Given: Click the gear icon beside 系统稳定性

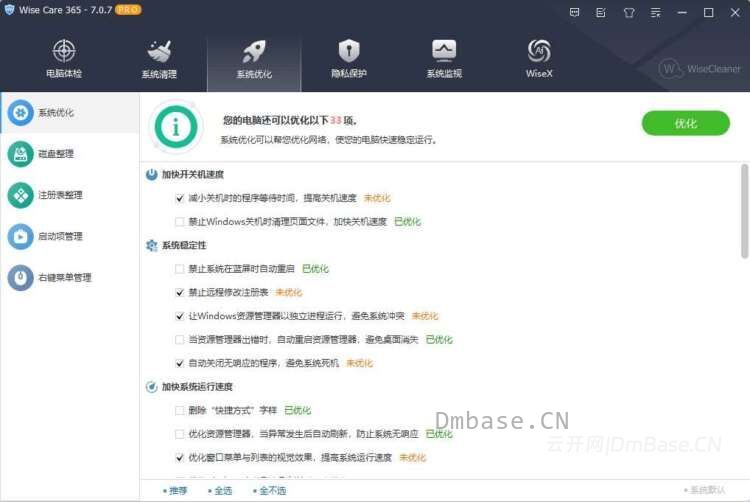Looking at the screenshot, I should pos(152,245).
